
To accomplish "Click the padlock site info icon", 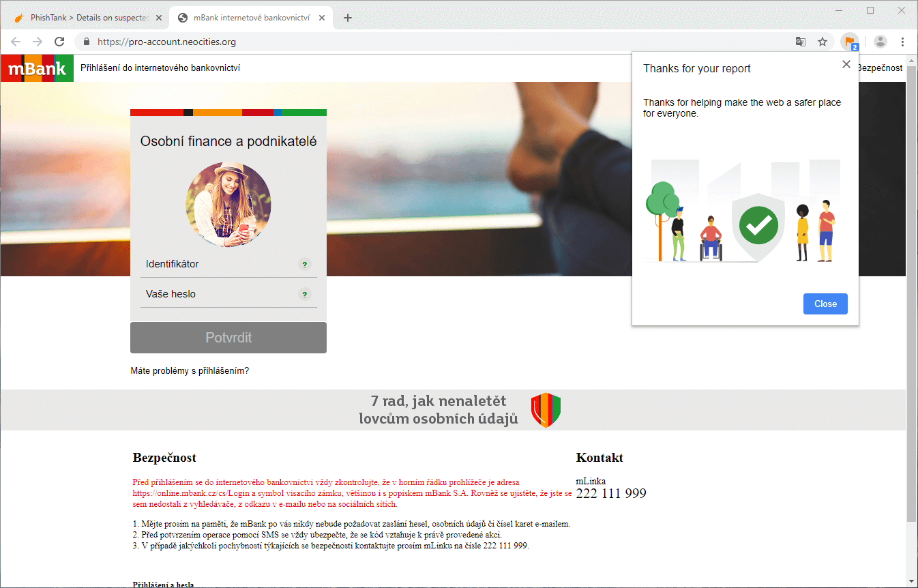I will [x=87, y=42].
